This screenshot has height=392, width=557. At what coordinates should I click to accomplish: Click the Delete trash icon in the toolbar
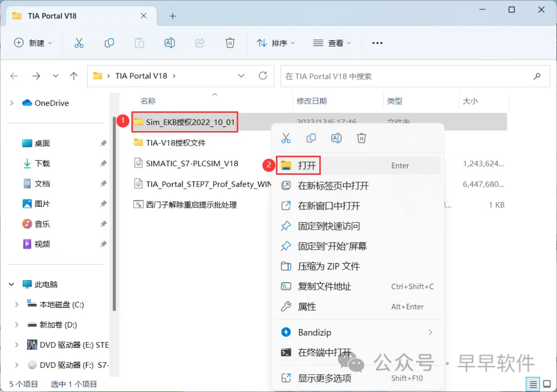[x=230, y=43]
